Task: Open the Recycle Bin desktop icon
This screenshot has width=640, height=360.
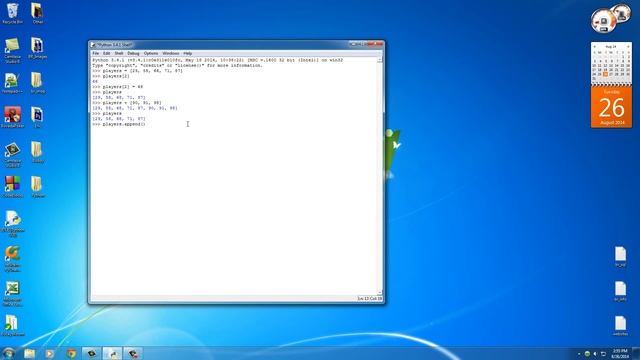Action: [x=12, y=13]
